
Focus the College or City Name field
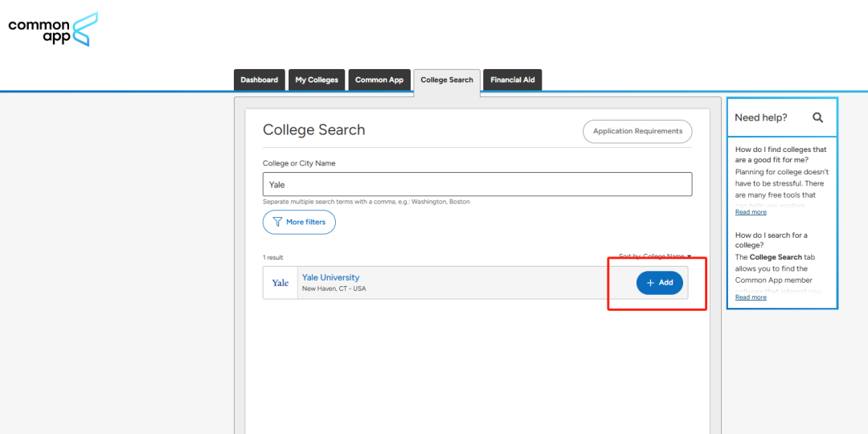coord(477,184)
